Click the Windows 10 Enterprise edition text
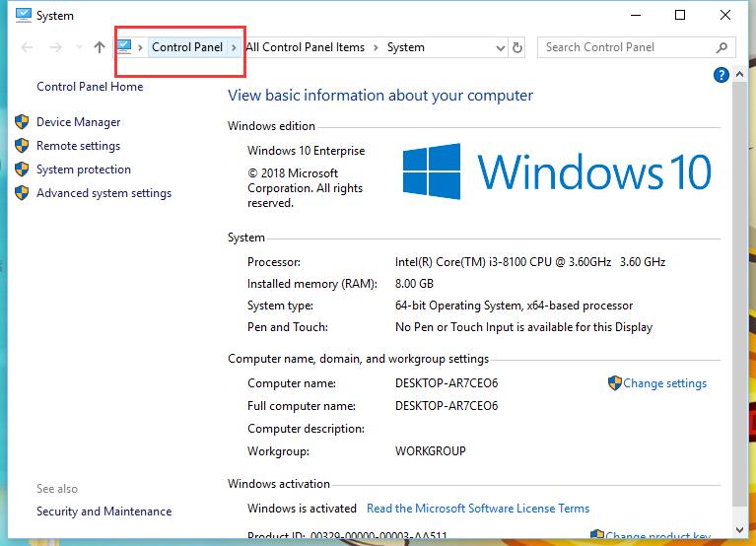Viewport: 756px width, 546px height. point(307,151)
